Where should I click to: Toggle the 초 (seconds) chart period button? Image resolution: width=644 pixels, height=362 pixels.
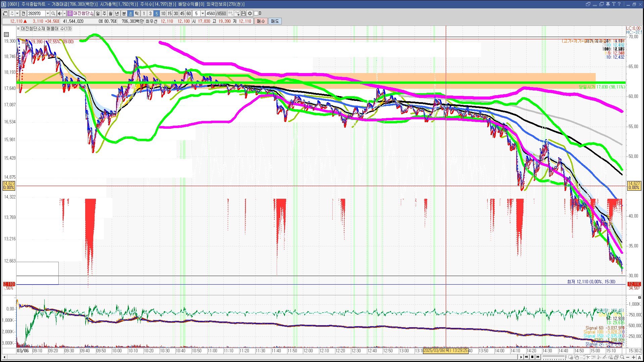(x=130, y=13)
